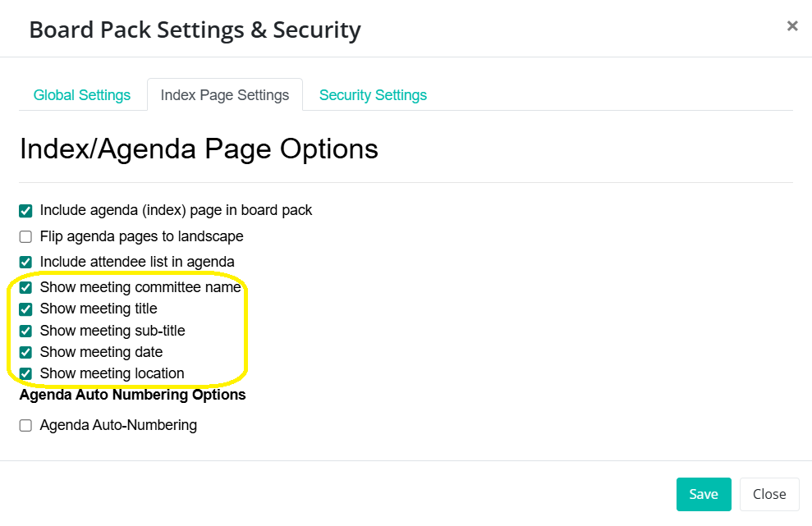Enable Flip agenda pages to landscape checkbox
812x526 pixels.
(x=25, y=237)
